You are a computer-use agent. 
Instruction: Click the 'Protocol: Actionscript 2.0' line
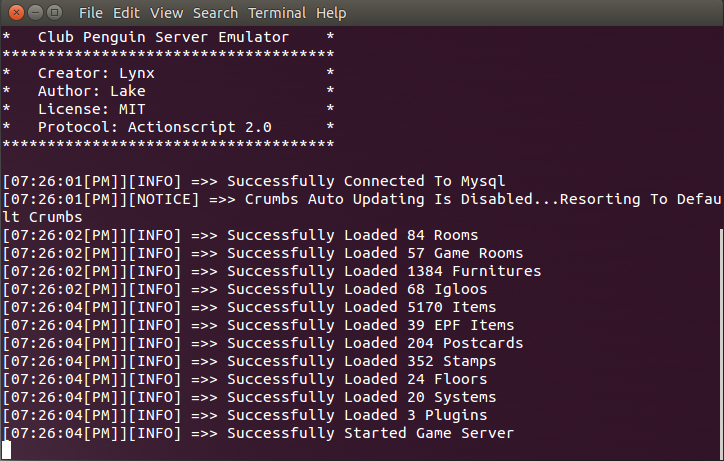pos(155,127)
